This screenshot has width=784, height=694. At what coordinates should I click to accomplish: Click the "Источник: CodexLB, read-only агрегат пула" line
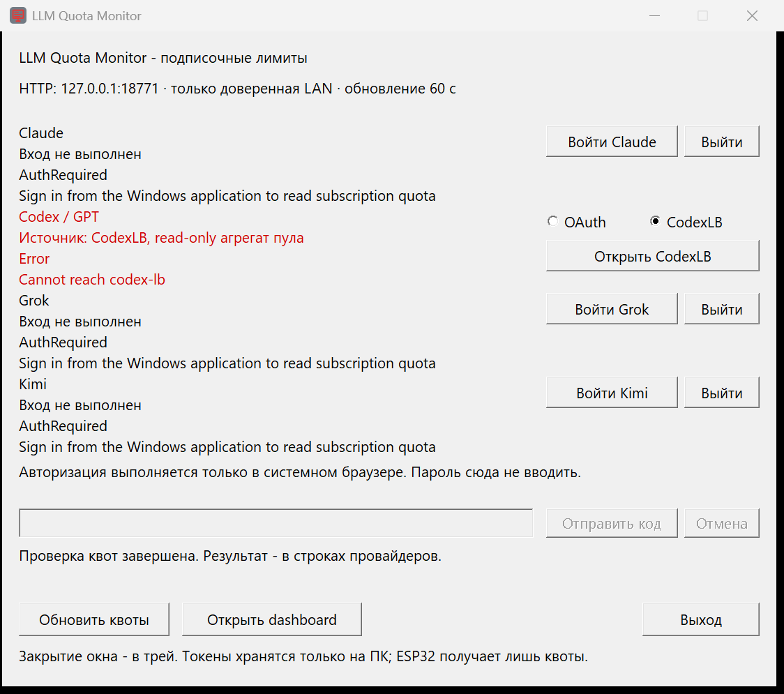coord(162,238)
